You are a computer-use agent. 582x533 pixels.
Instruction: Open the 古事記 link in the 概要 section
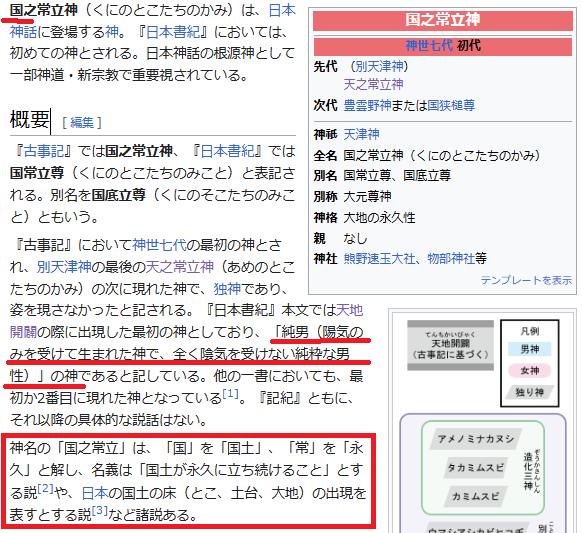[x=43, y=151]
